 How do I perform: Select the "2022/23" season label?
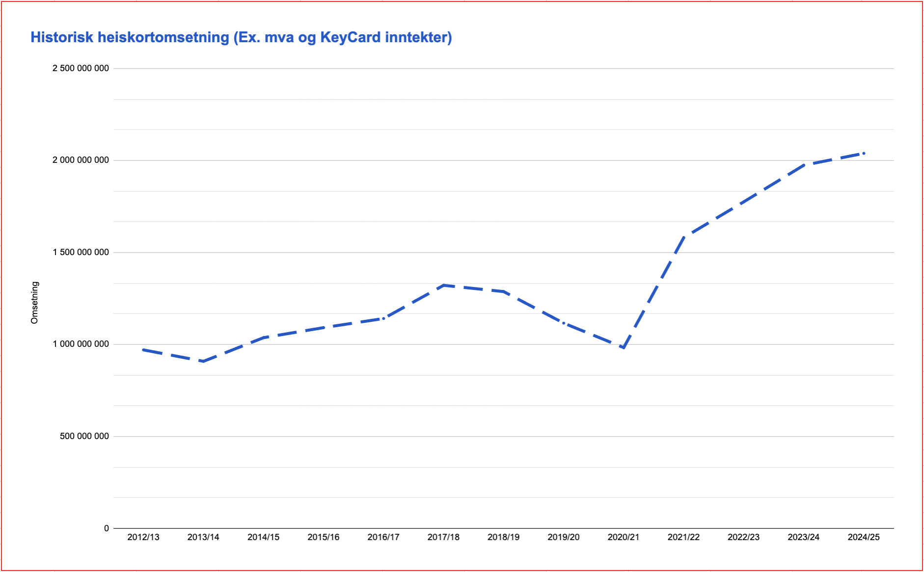(x=743, y=537)
